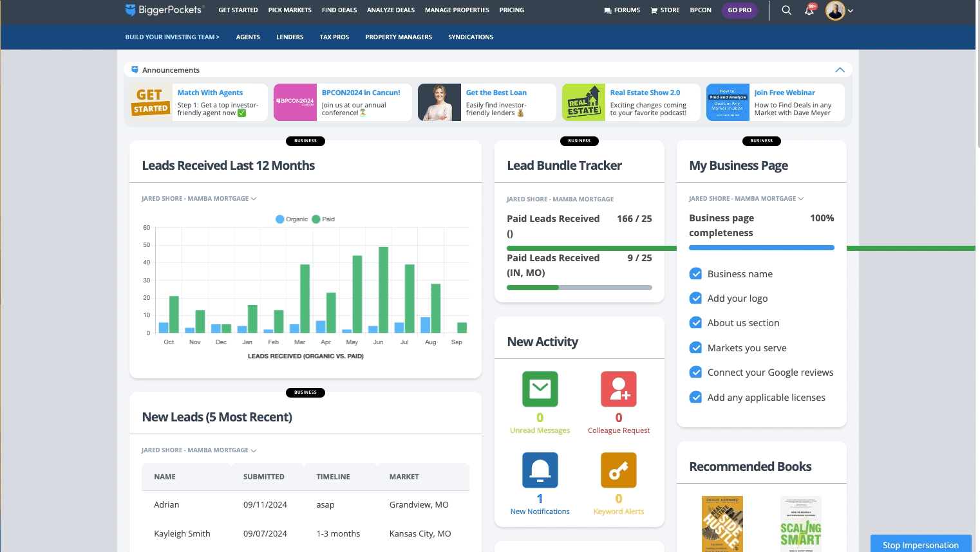Click the Stop Impersonation button

(920, 544)
